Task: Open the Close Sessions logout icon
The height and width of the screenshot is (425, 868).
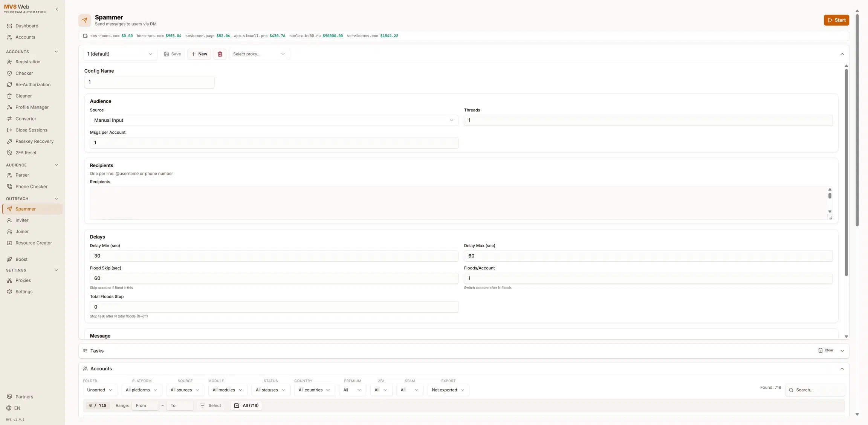Action: pos(9,130)
